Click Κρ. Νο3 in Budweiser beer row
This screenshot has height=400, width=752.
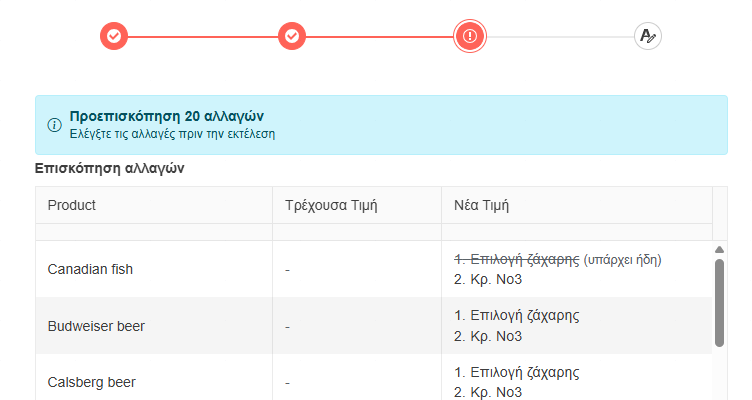pyautogui.click(x=488, y=336)
